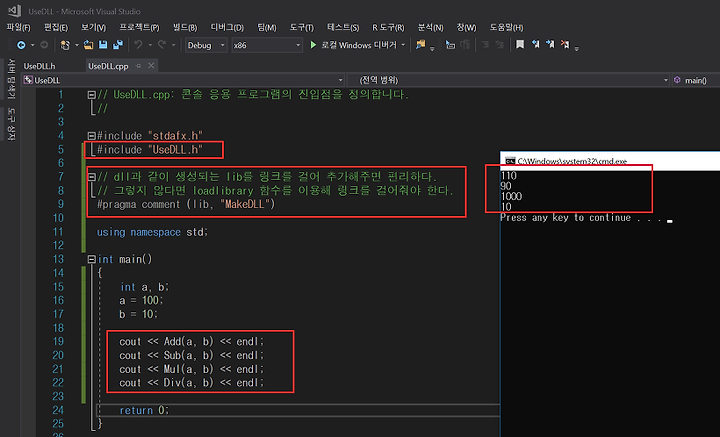Open the 도구(T) menu

click(x=302, y=28)
